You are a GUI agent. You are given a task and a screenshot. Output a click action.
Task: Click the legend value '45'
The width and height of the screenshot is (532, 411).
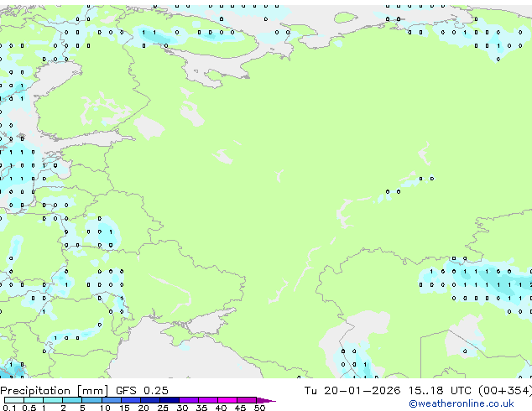pos(240,408)
